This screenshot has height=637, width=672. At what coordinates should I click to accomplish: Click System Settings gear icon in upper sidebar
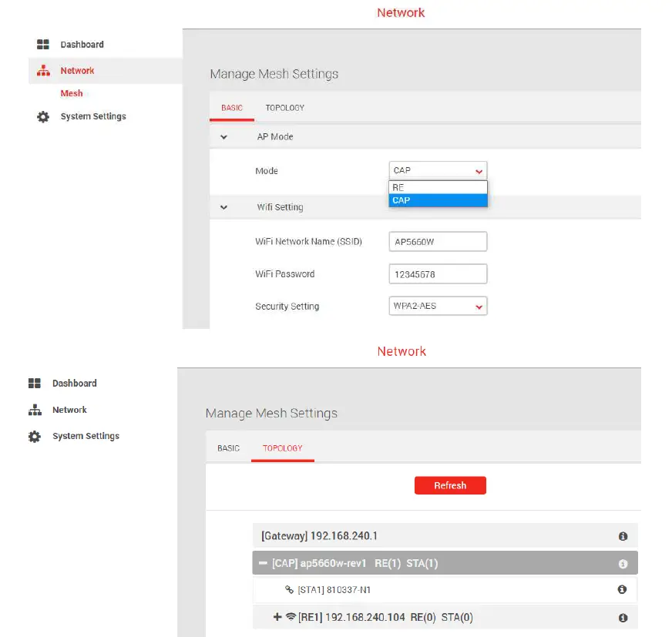click(x=43, y=116)
